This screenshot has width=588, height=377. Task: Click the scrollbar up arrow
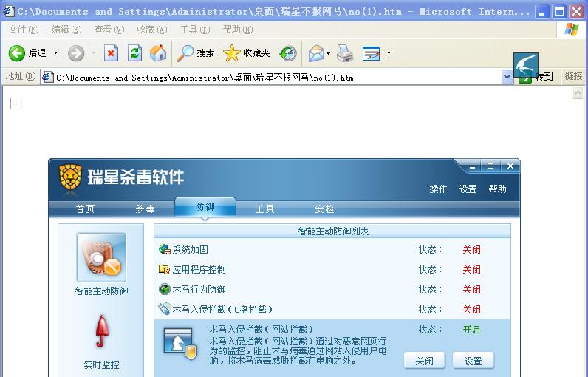pyautogui.click(x=578, y=92)
